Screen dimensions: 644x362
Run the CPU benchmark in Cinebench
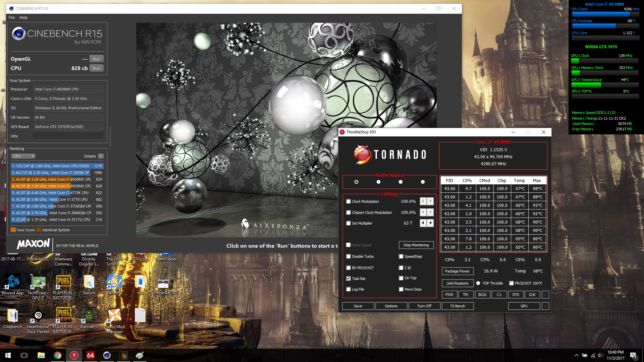coord(97,68)
